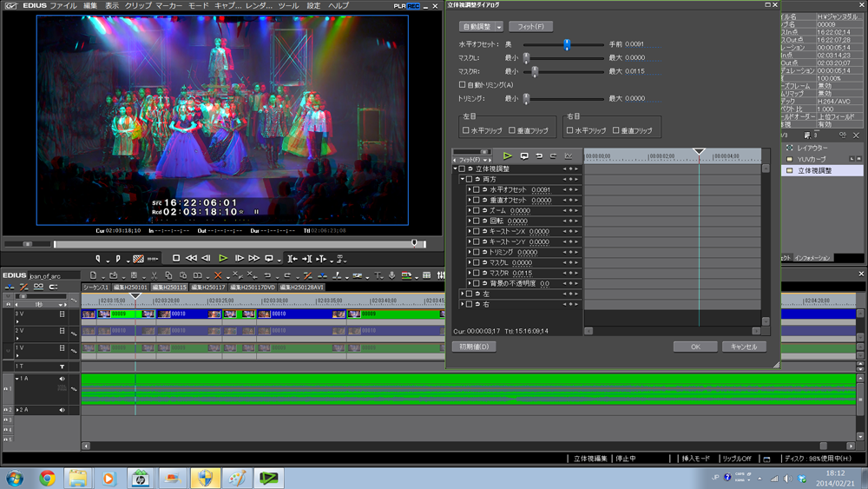The width and height of the screenshot is (868, 489).
Task: Click the Cut scissors icon in timeline toolbar
Action: coord(154,275)
